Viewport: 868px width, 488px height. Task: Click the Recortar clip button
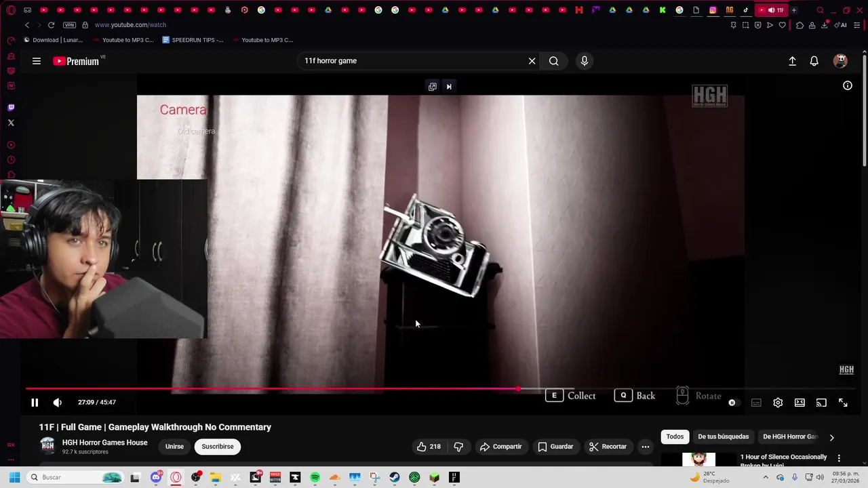click(x=608, y=447)
